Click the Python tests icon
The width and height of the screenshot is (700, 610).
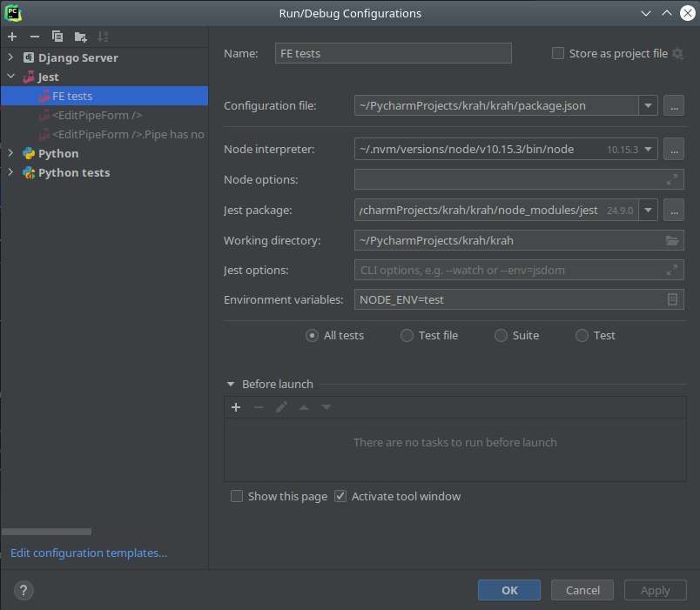click(29, 172)
